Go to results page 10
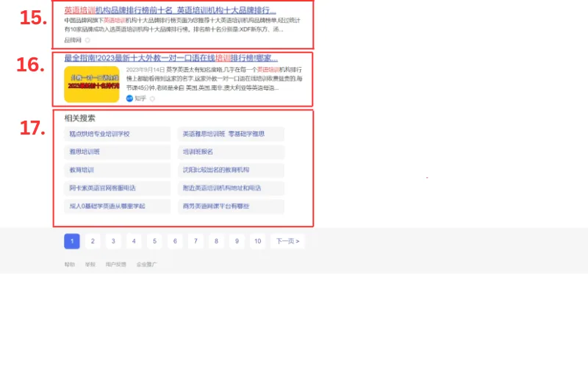 tap(258, 241)
